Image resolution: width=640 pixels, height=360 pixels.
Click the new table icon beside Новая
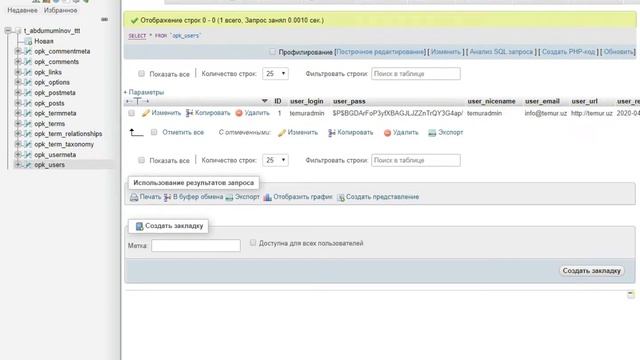coord(28,41)
